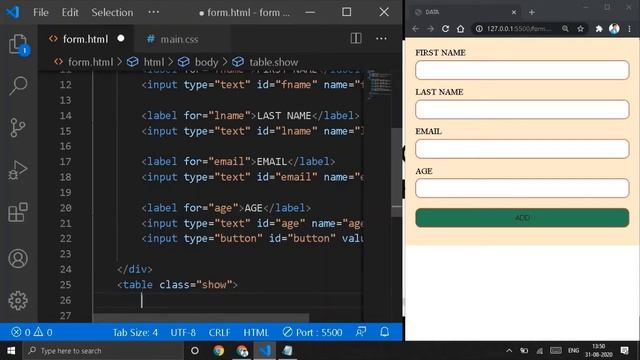Open Cortana circle on taskbar
The width and height of the screenshot is (640, 360).
pyautogui.click(x=195, y=351)
